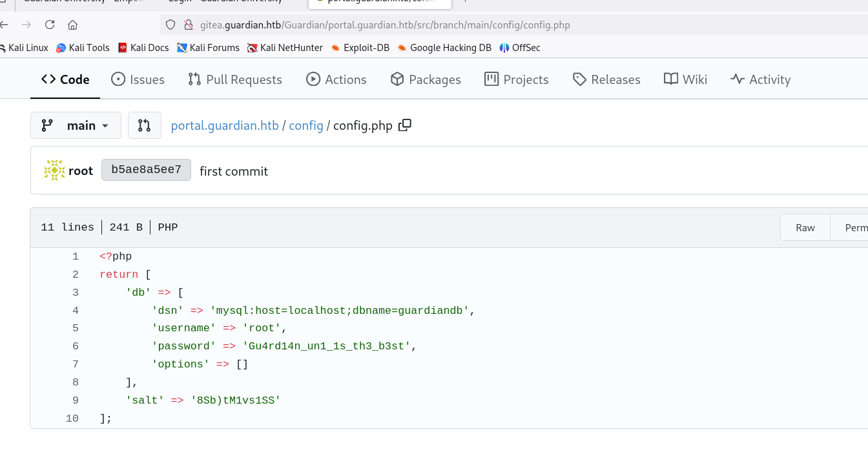Open the Kali Docs bookmark
This screenshot has width=868, height=454.
pos(143,48)
